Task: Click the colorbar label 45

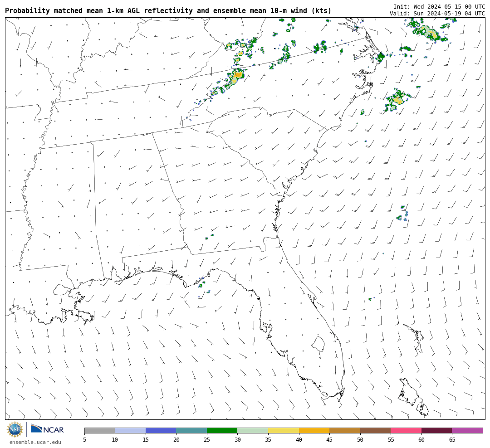Action: [x=329, y=440]
